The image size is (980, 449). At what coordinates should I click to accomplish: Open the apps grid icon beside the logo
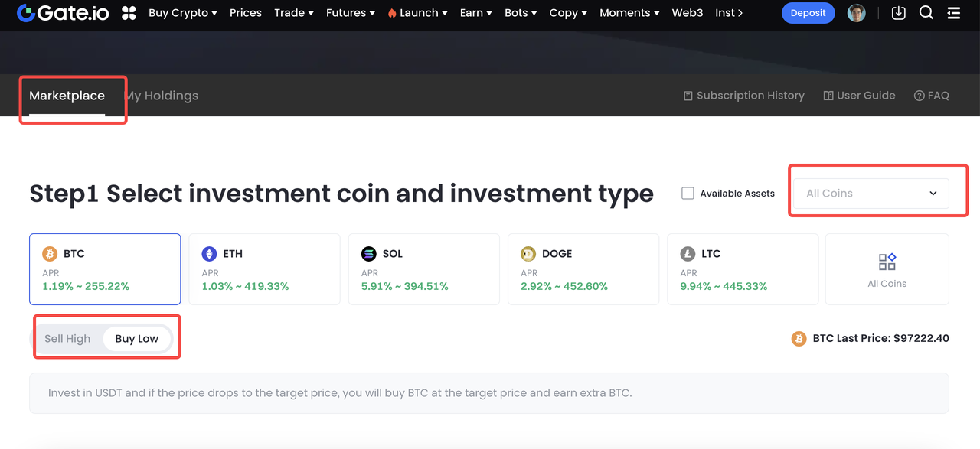(x=129, y=13)
